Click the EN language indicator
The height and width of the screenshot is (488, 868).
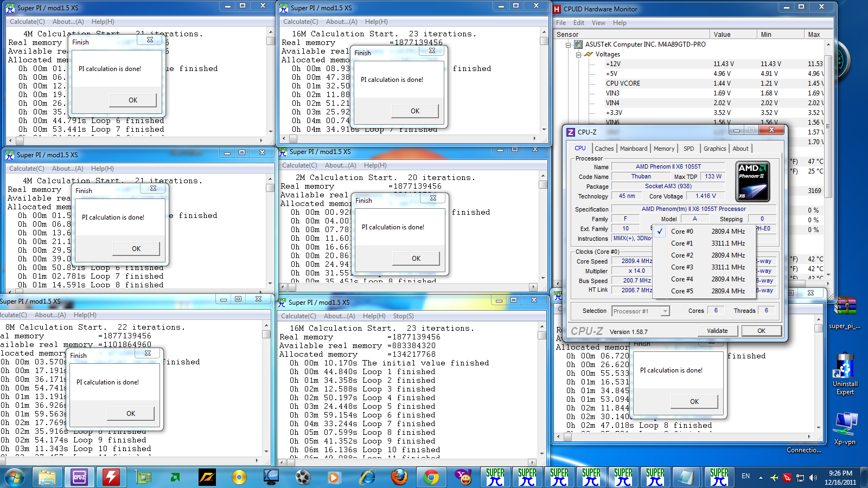pyautogui.click(x=745, y=476)
